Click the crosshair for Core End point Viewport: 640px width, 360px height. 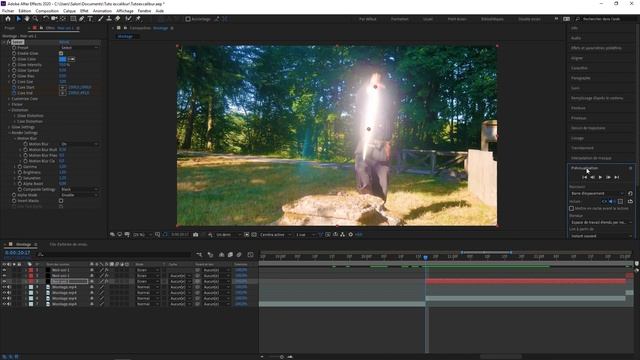tap(62, 93)
